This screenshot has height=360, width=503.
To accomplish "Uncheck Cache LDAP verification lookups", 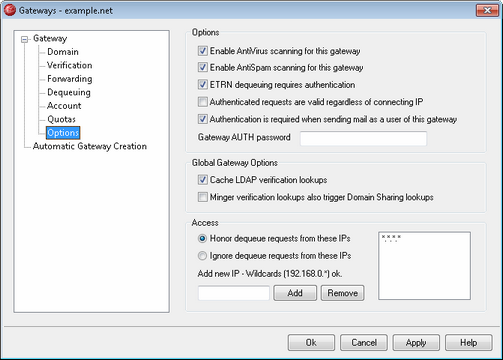I will point(203,180).
